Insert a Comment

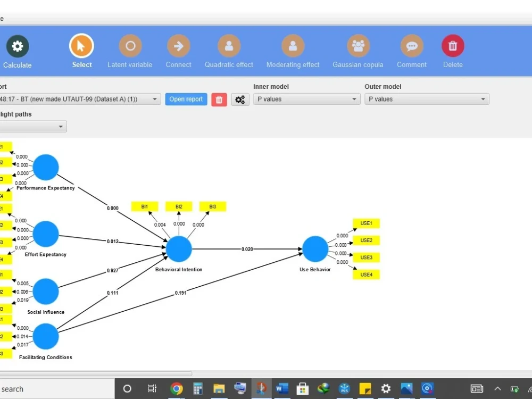pyautogui.click(x=412, y=46)
